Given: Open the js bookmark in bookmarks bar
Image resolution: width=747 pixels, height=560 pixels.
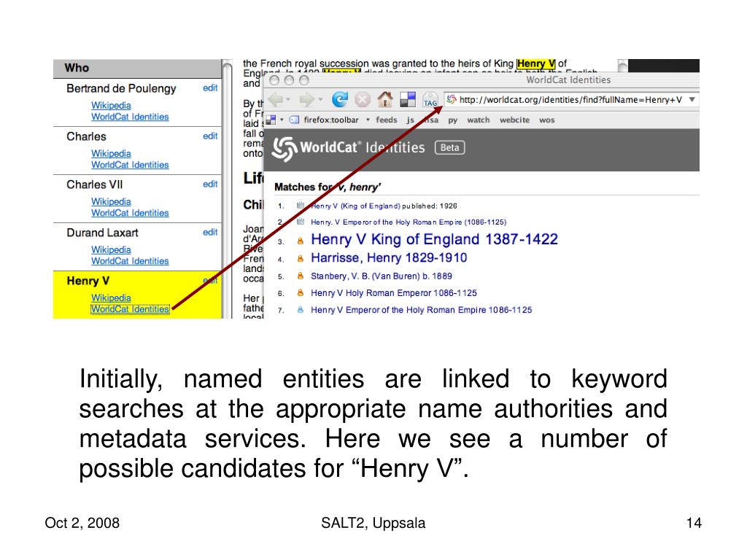Looking at the screenshot, I should [x=410, y=120].
